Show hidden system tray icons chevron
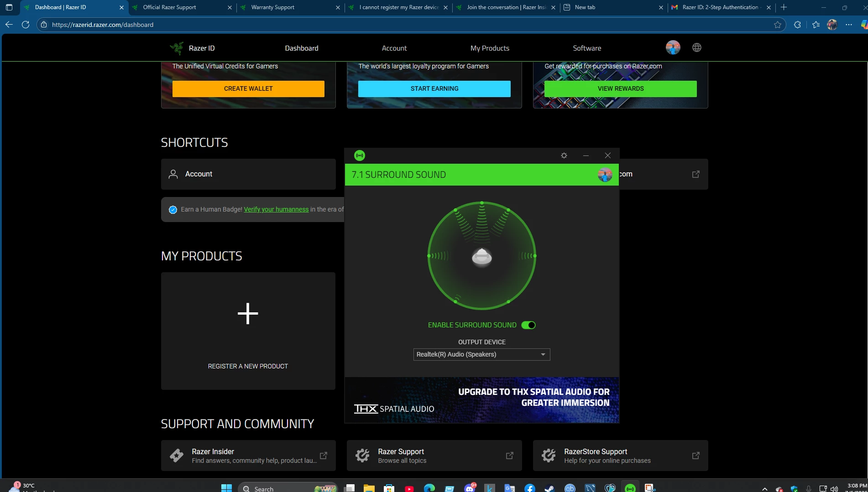The height and width of the screenshot is (492, 868). pos(764,489)
